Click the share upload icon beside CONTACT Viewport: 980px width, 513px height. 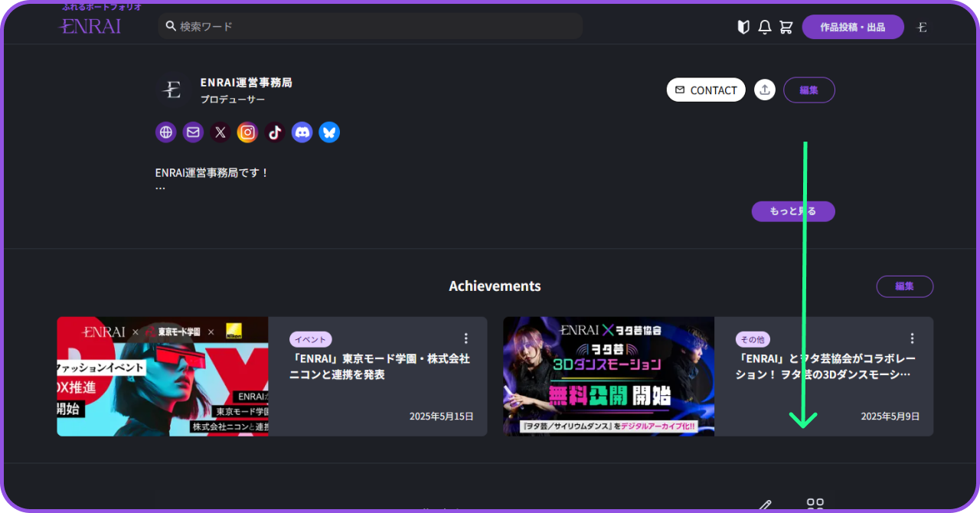764,90
